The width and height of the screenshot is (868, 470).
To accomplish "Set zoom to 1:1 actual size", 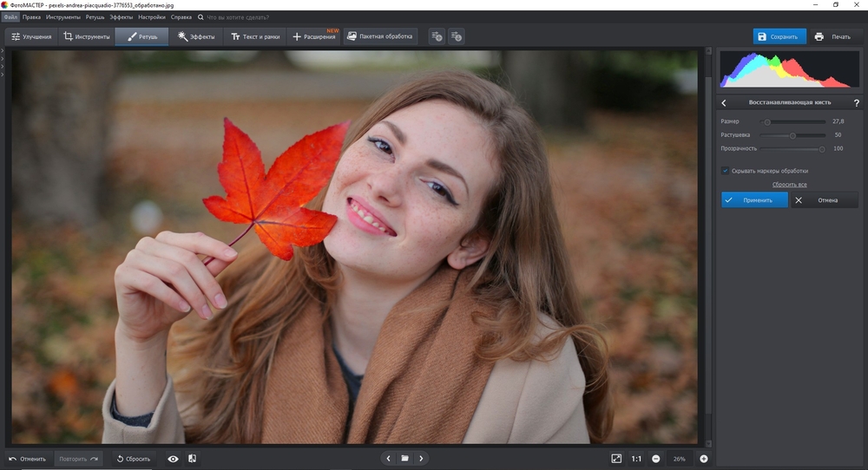I will [636, 459].
